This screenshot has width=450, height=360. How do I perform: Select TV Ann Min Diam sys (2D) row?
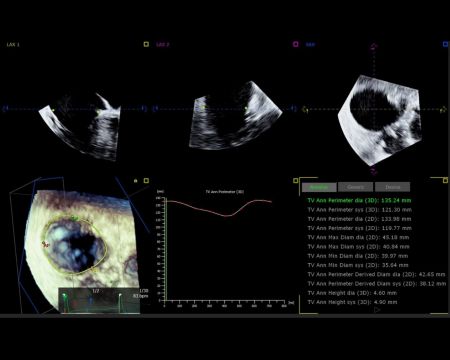(358, 265)
